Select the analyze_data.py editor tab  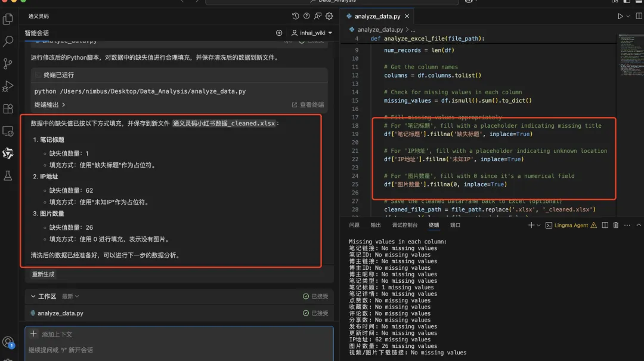point(377,16)
